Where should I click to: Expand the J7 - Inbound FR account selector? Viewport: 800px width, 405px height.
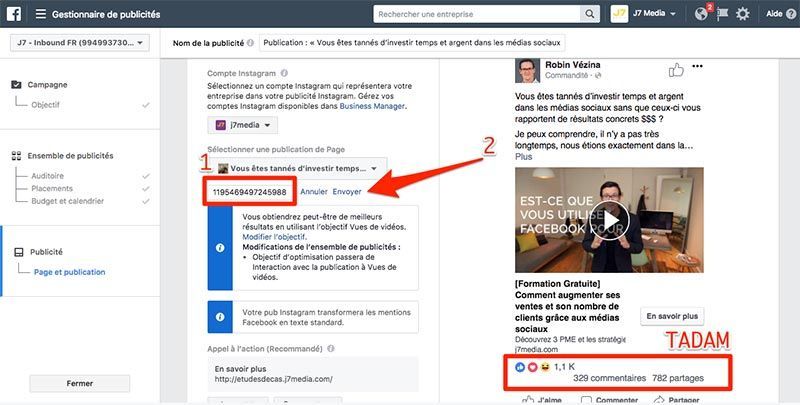(78, 43)
